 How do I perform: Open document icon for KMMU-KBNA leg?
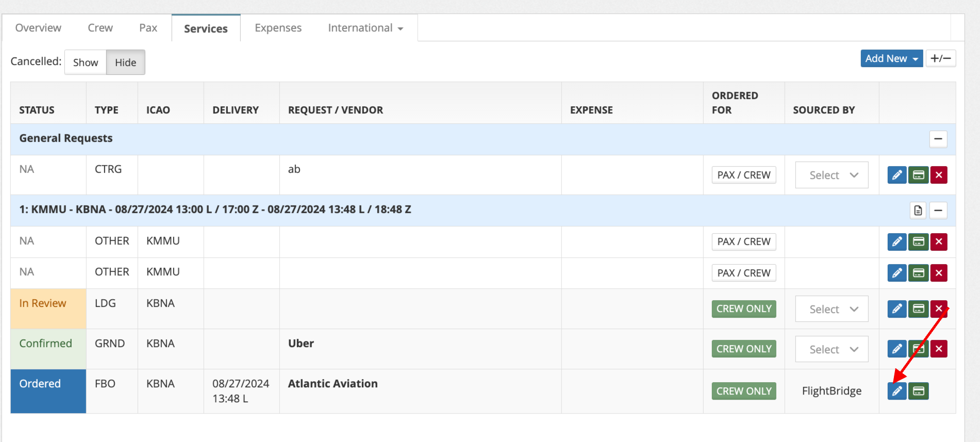click(918, 210)
